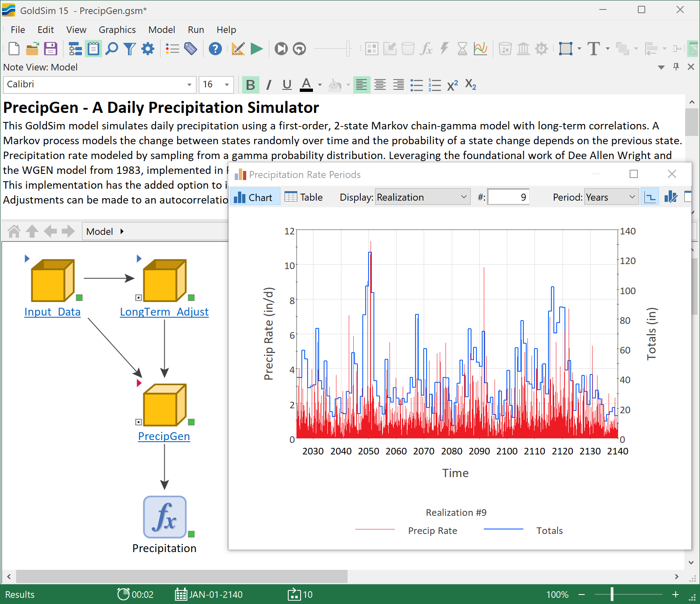The image size is (700, 604).
Task: Open the PrecipGen container link
Action: [x=163, y=436]
